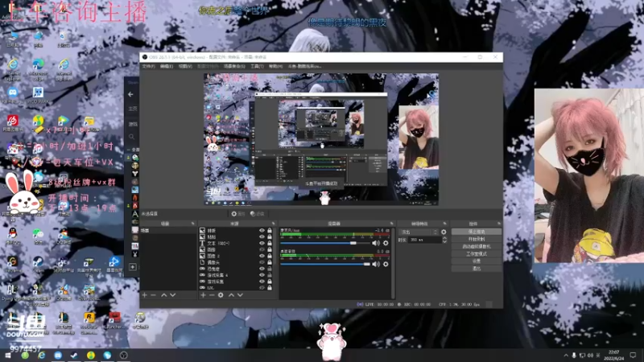Viewport: 644px width, 362px height.
Task: Move the scene down in Scenes panel
Action: tap(173, 295)
